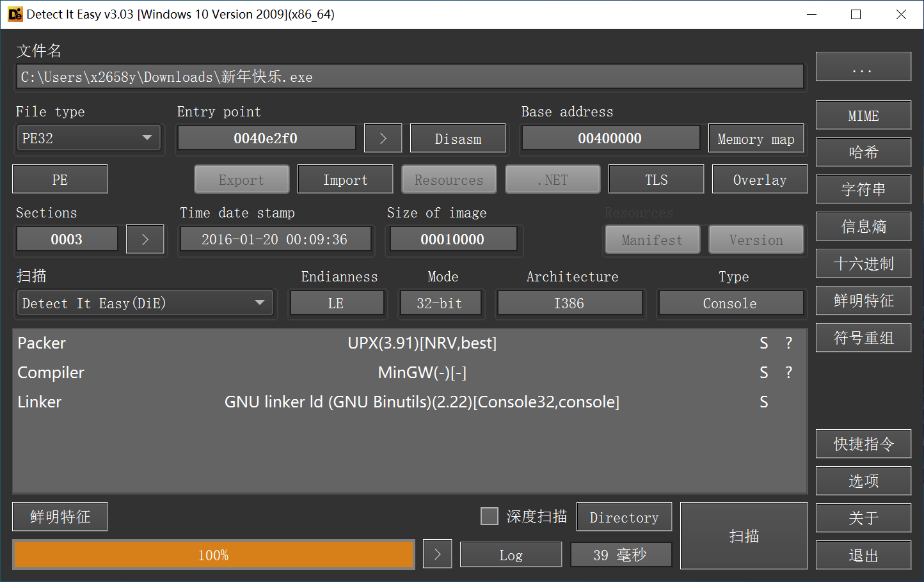The image size is (924, 582).
Task: Open the Log button
Action: pyautogui.click(x=511, y=554)
